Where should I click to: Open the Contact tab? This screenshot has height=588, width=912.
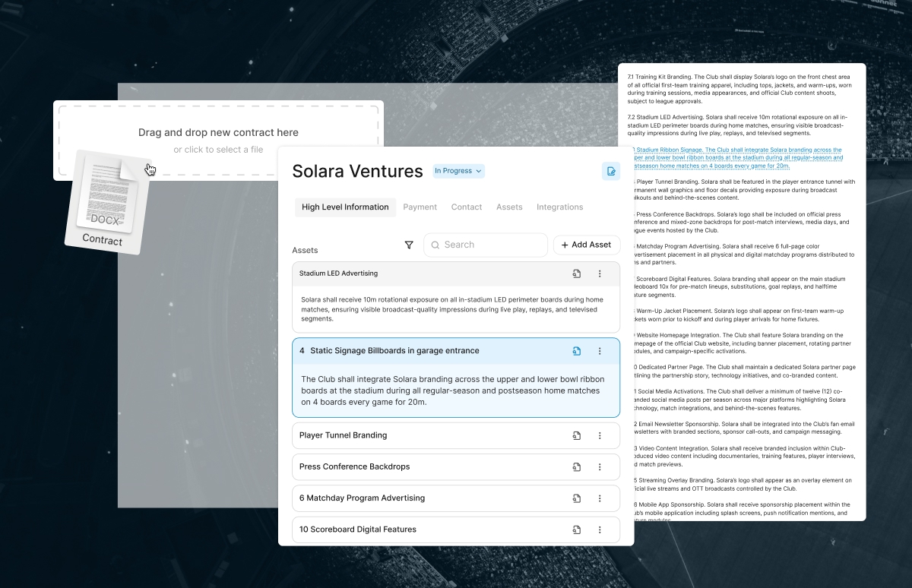(467, 207)
